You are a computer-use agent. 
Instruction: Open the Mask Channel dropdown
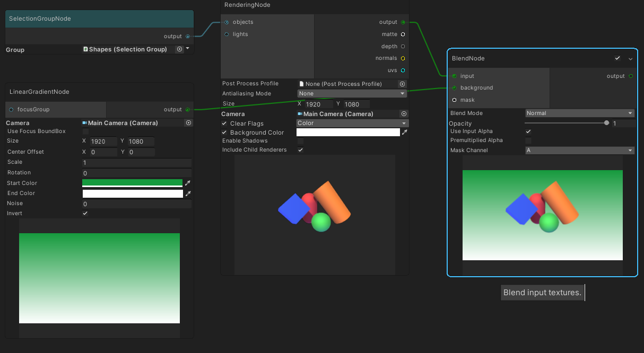pyautogui.click(x=579, y=150)
